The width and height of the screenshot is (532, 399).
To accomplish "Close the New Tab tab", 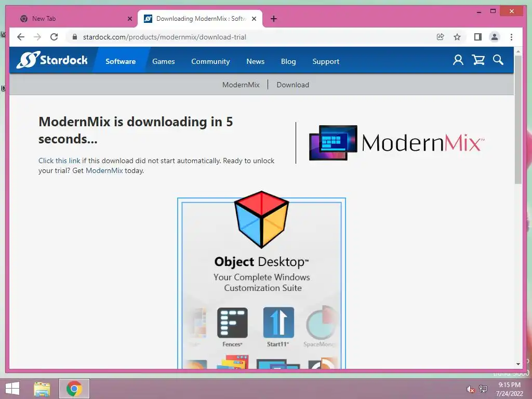I will click(129, 19).
